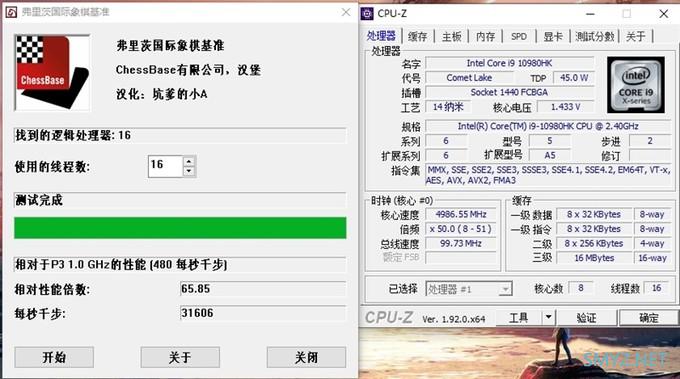Click stepping value '2'
The image size is (680, 379).
[650, 141]
